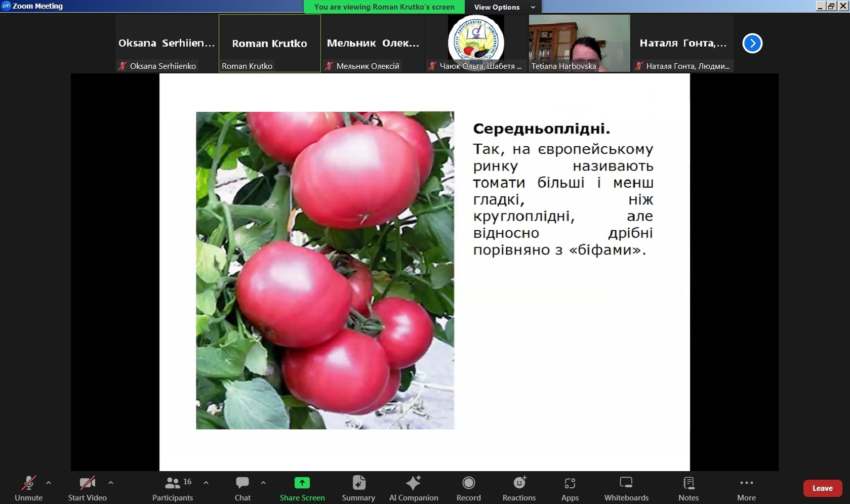Screen dimensions: 850x504
Task: Minimize the Zoom Meeting window
Action: (821, 6)
